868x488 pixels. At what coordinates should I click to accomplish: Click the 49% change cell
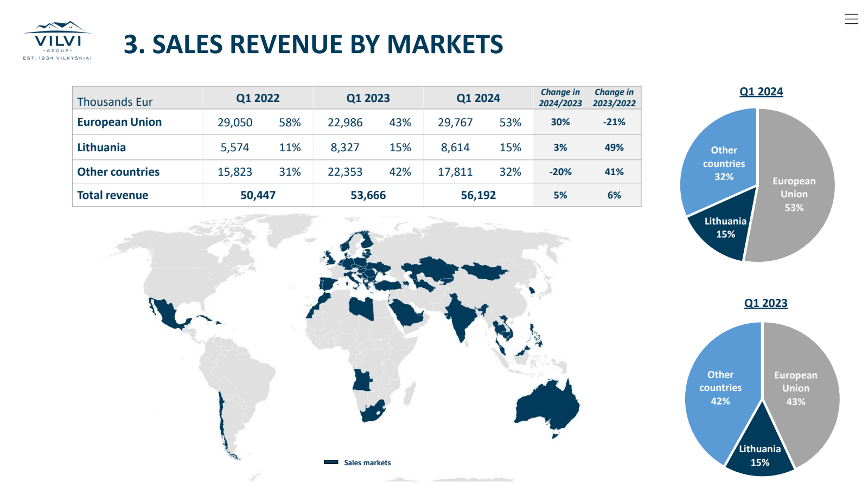coord(614,147)
